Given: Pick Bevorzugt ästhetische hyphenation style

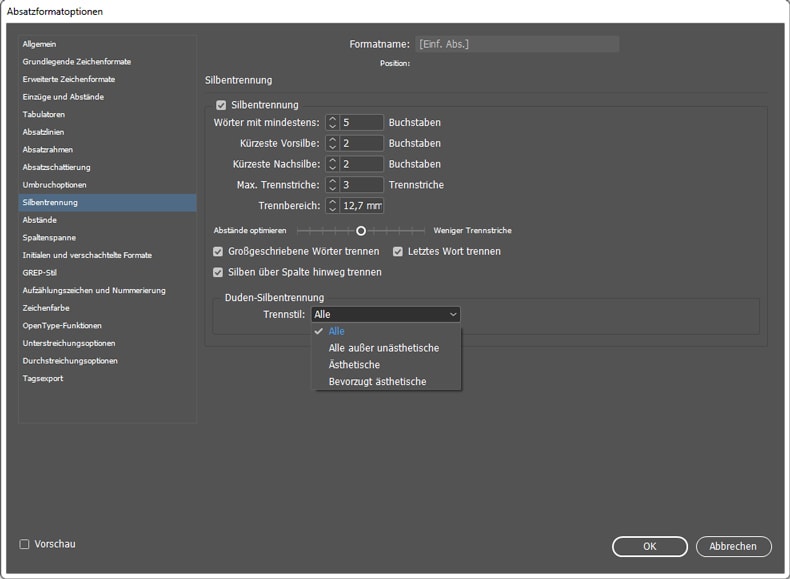Looking at the screenshot, I should (x=377, y=382).
